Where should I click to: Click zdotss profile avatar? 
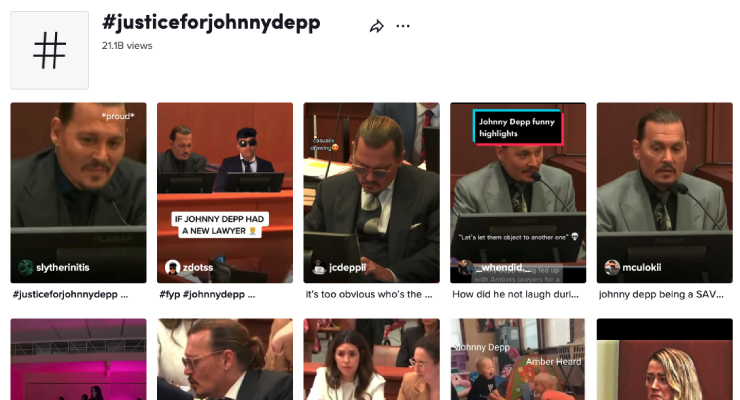(172, 267)
